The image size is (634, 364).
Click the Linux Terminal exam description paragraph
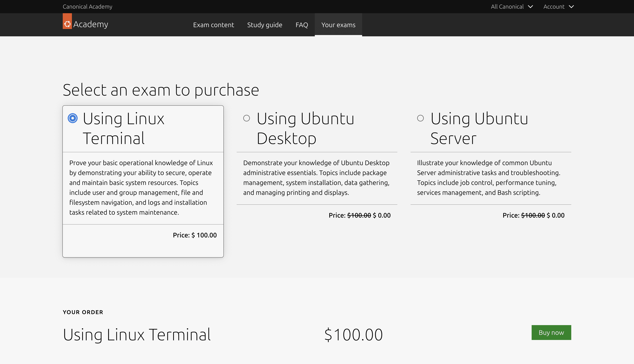(x=141, y=188)
